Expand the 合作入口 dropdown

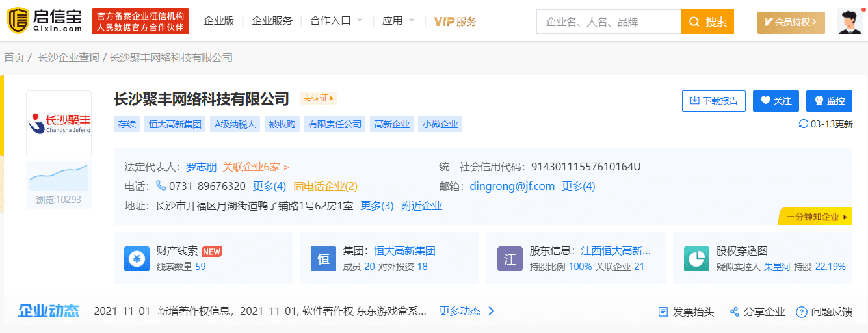click(x=337, y=21)
